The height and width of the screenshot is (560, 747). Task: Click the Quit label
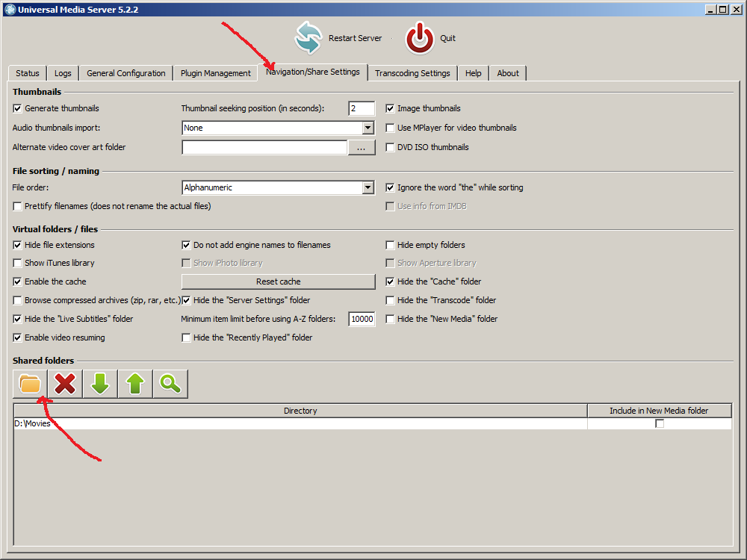pyautogui.click(x=447, y=38)
